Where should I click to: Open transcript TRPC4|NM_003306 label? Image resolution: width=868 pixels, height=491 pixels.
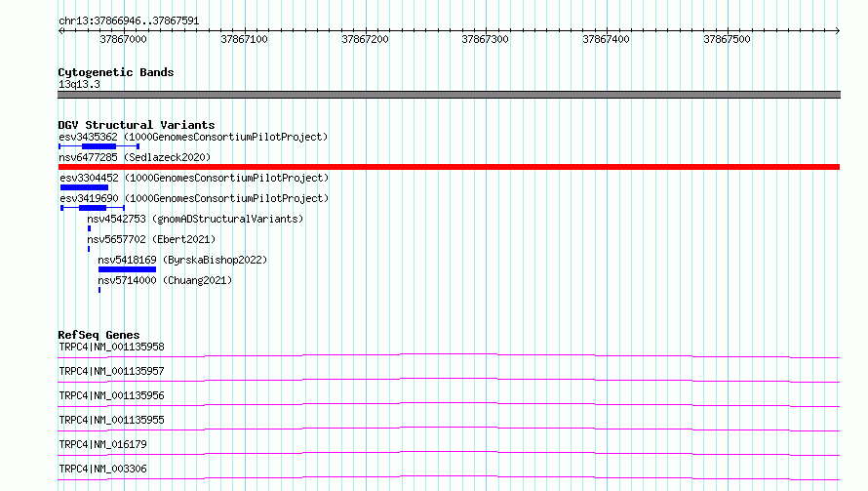(103, 469)
